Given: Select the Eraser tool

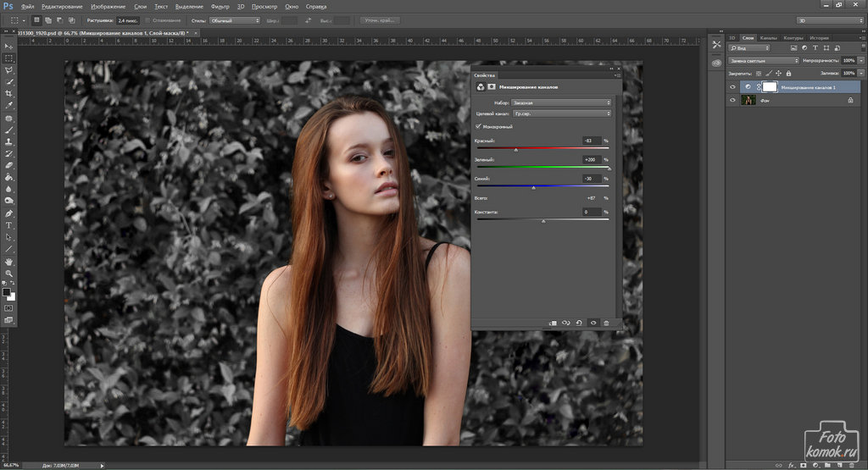Looking at the screenshot, I should pyautogui.click(x=8, y=165).
